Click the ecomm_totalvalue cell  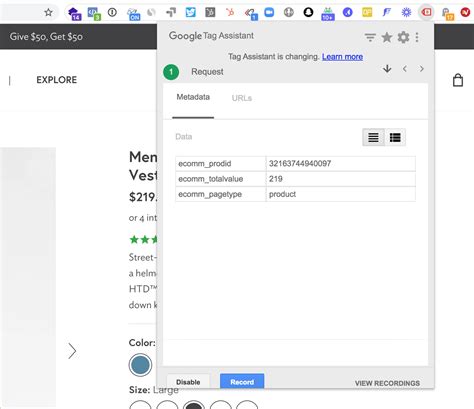click(221, 179)
